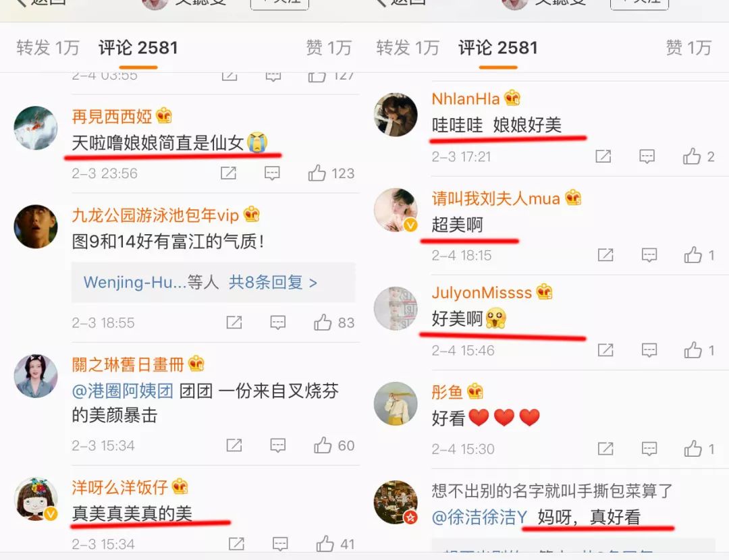Image resolution: width=729 pixels, height=560 pixels.
Task: Open the @徐洁徐洁Y mention link
Action: click(479, 517)
